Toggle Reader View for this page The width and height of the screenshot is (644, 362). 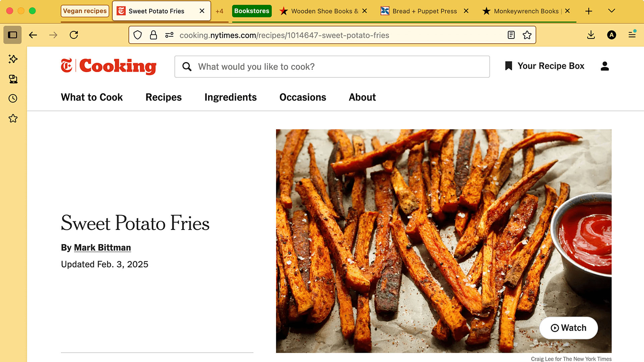click(511, 35)
